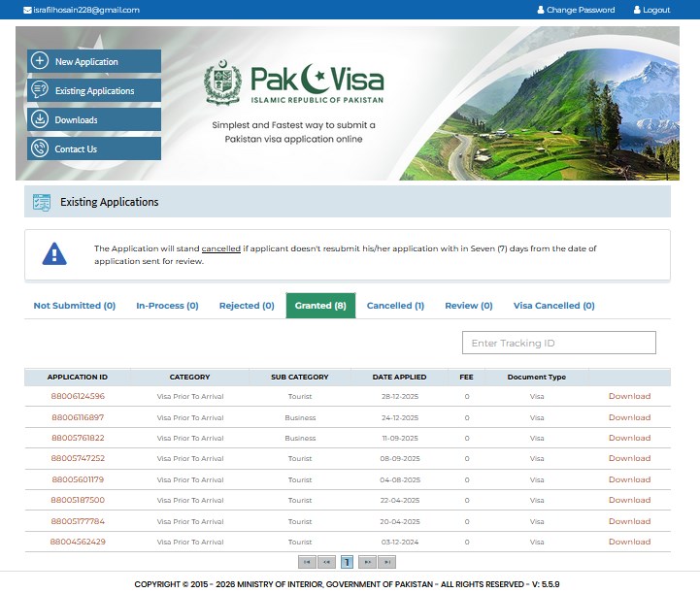Select page 1 in pagination

click(x=347, y=562)
